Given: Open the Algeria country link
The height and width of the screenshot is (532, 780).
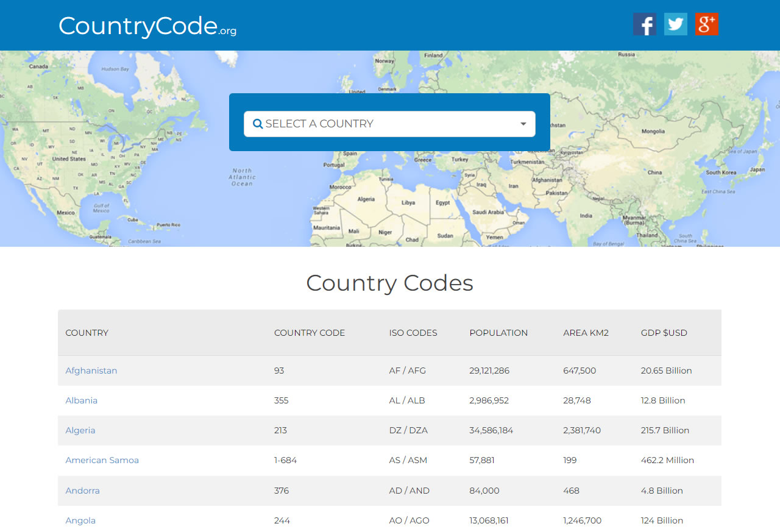Looking at the screenshot, I should (80, 430).
